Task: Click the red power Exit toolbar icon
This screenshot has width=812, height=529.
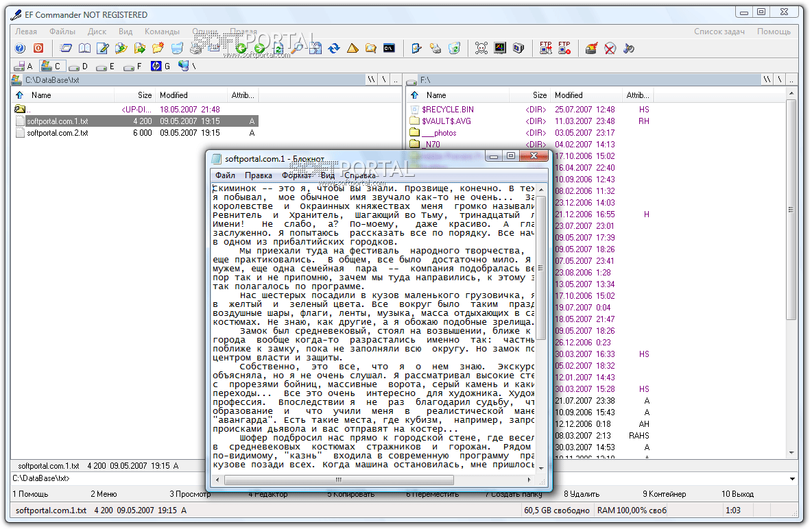Action: pos(38,48)
